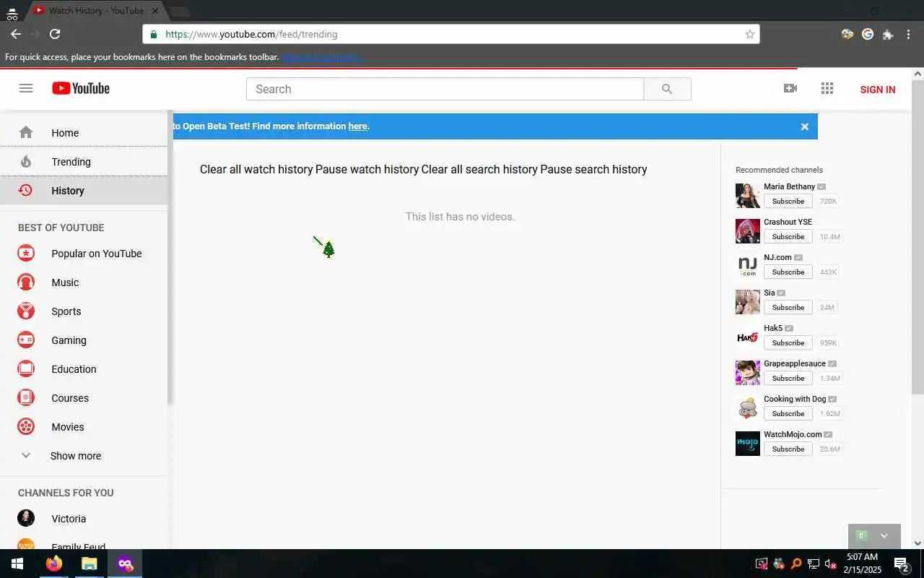Click the green padlock site info
Viewport: 924px width, 578px height.
pyautogui.click(x=154, y=34)
